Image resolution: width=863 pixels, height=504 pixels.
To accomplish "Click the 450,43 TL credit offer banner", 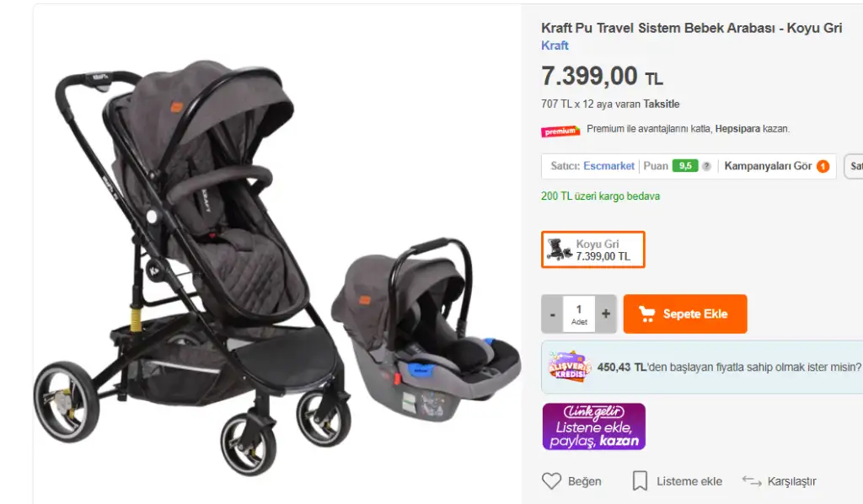I will tap(702, 367).
